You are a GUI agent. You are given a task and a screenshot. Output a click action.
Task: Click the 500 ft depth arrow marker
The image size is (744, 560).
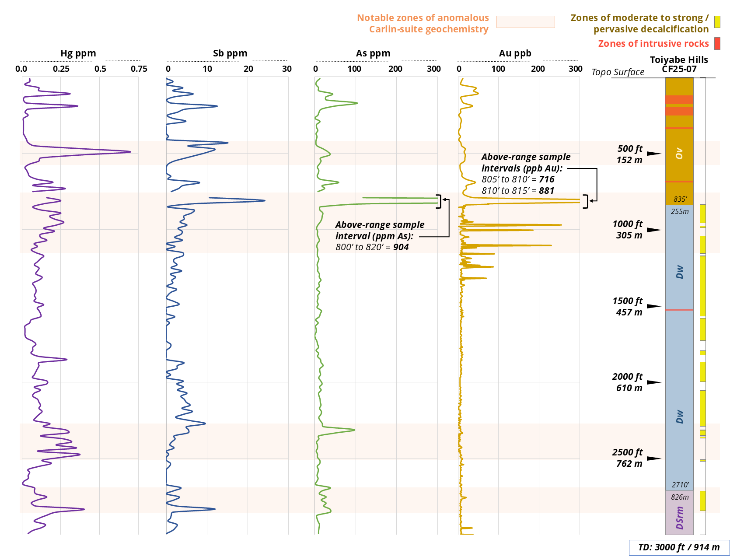[653, 153]
